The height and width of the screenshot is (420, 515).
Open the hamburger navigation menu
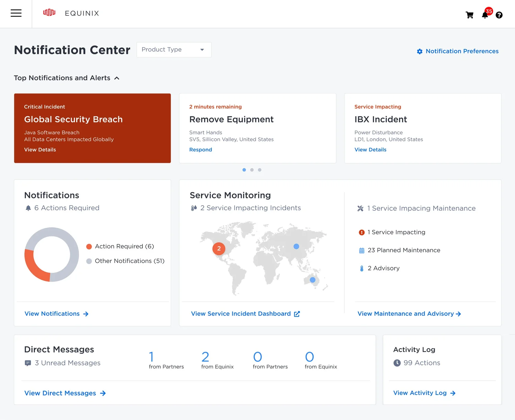click(x=16, y=13)
